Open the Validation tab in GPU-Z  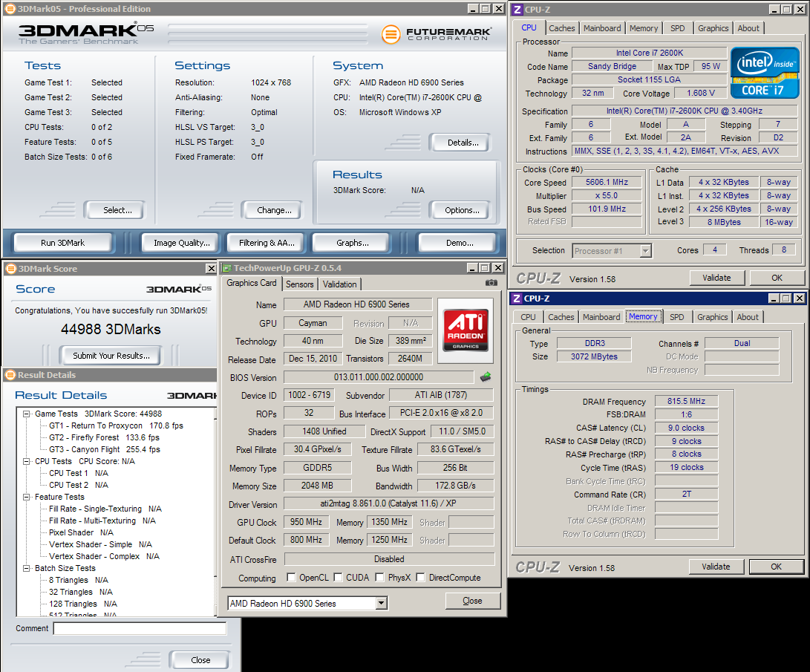pyautogui.click(x=340, y=284)
